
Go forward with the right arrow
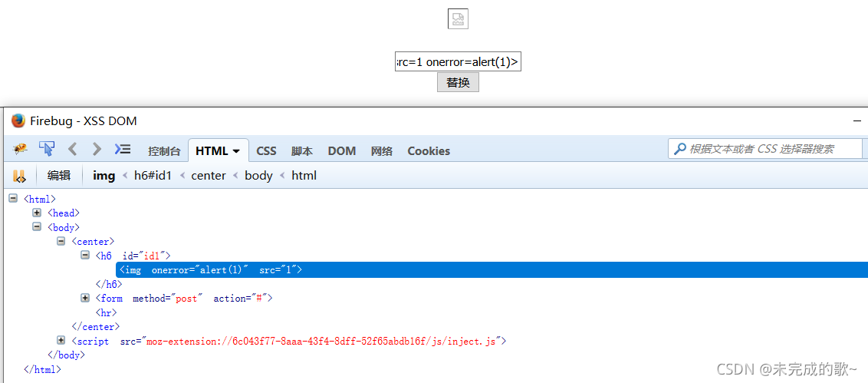pos(97,149)
